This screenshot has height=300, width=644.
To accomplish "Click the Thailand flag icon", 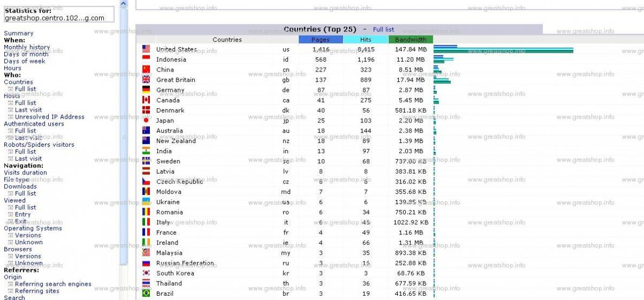I will [x=146, y=283].
